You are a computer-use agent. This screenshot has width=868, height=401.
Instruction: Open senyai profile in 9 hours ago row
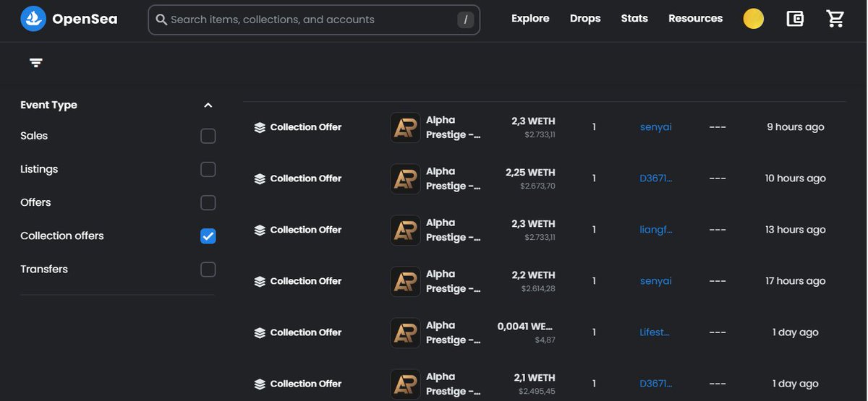coord(655,127)
